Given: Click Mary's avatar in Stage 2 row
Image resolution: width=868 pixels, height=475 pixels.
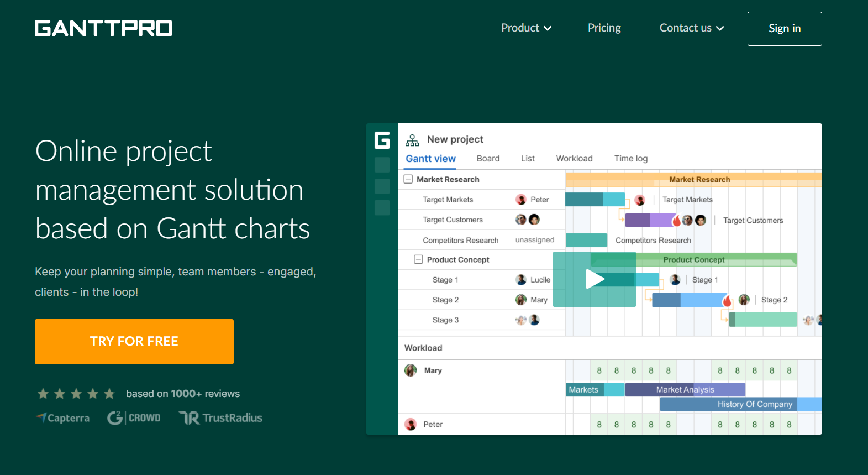Looking at the screenshot, I should [x=520, y=300].
